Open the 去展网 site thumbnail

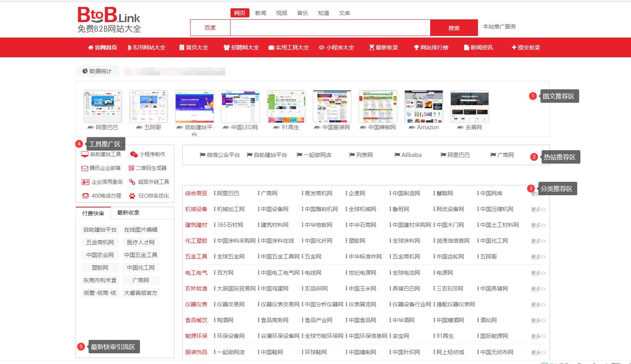[470, 107]
